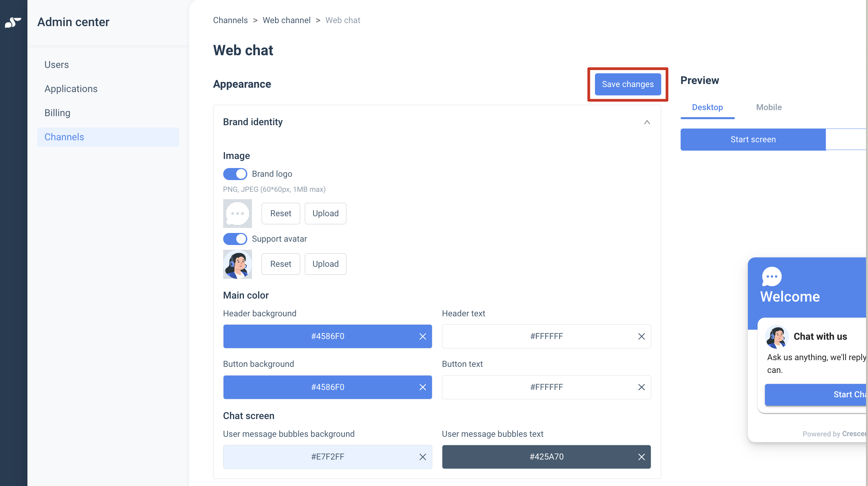The height and width of the screenshot is (486, 868).
Task: Clear the Button text color value
Action: pyautogui.click(x=641, y=387)
